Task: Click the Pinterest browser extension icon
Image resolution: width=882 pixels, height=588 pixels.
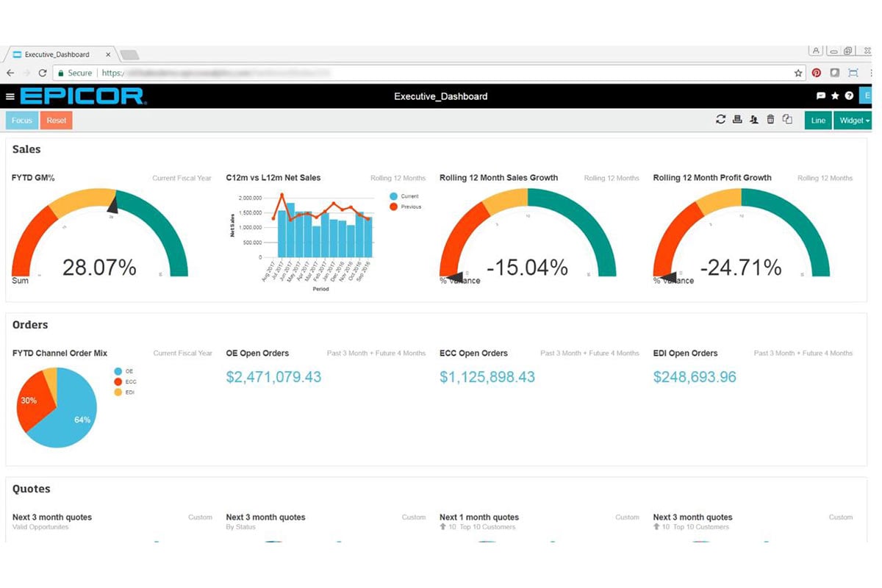Action: pos(817,73)
